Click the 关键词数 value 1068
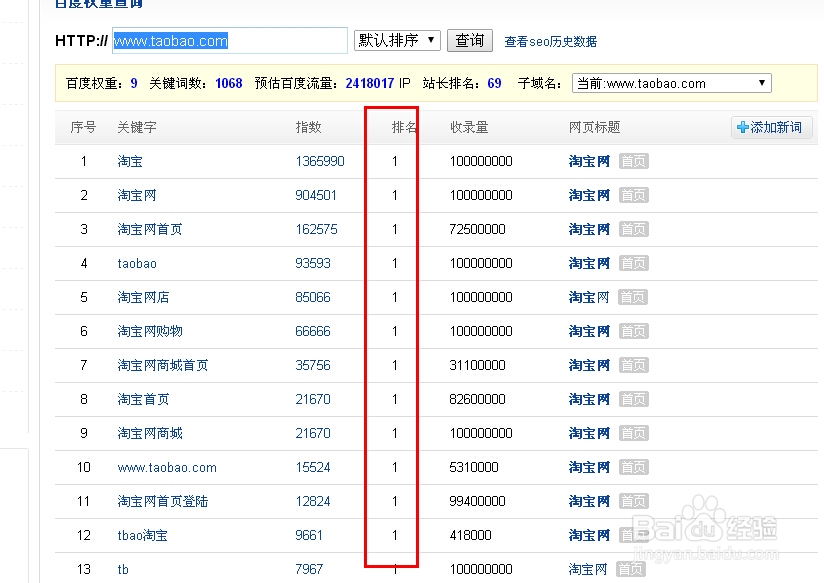The height and width of the screenshot is (583, 824). tap(229, 83)
